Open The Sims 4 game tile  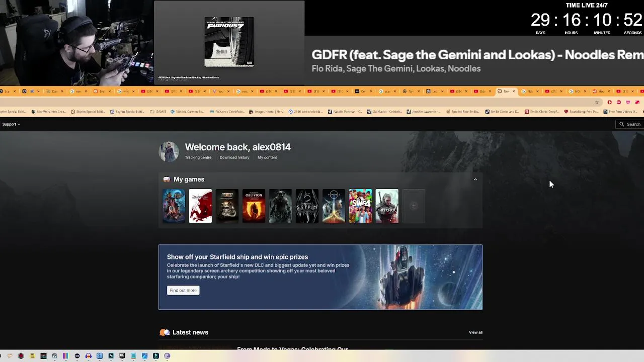[x=360, y=206]
